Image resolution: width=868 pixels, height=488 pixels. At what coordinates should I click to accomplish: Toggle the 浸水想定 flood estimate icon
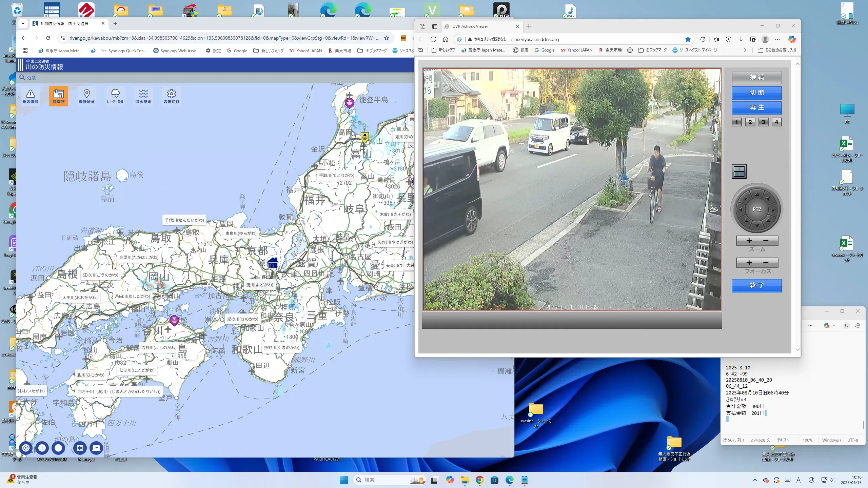point(143,96)
